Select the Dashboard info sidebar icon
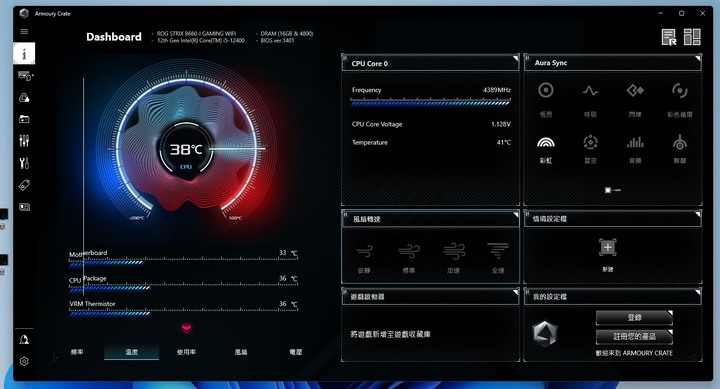 (24, 53)
